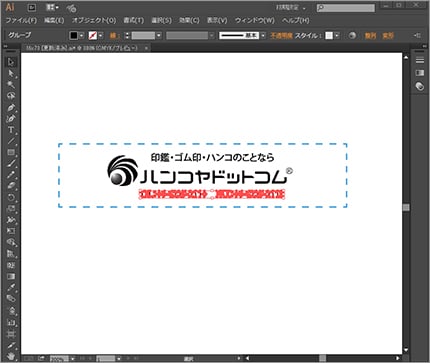Open the Recolor Artwork wheel icon
This screenshot has width=430, height=363.
352,35
